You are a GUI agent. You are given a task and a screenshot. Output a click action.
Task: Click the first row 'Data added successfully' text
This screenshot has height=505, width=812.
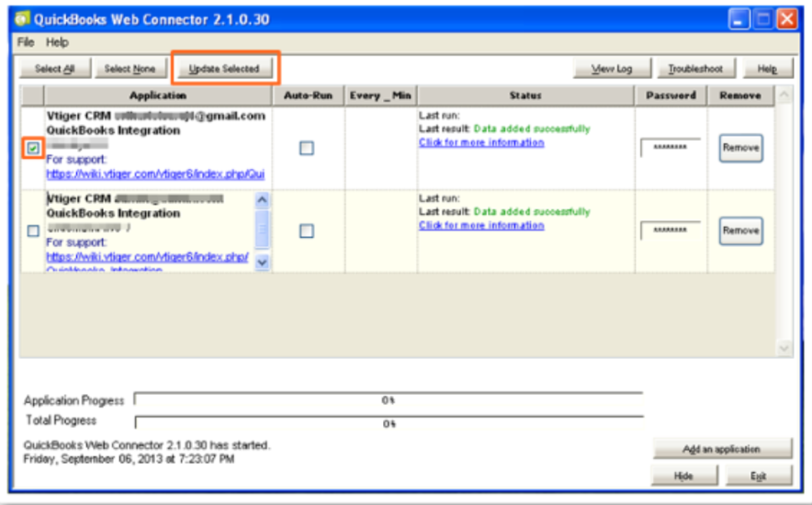tap(532, 129)
